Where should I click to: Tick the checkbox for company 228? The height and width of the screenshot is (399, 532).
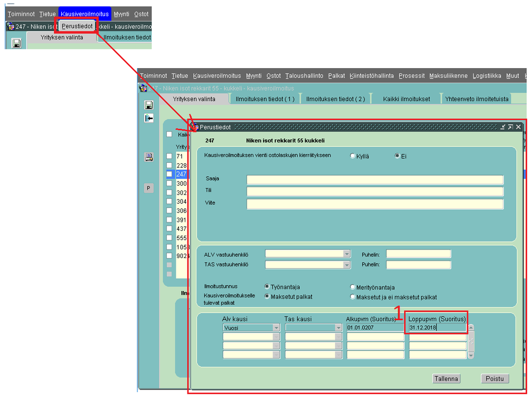(169, 165)
